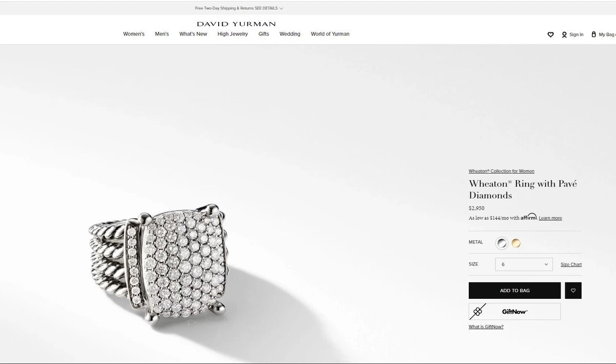Image resolution: width=616 pixels, height=364 pixels.
Task: Select the gold metal swatch
Action: (516, 243)
